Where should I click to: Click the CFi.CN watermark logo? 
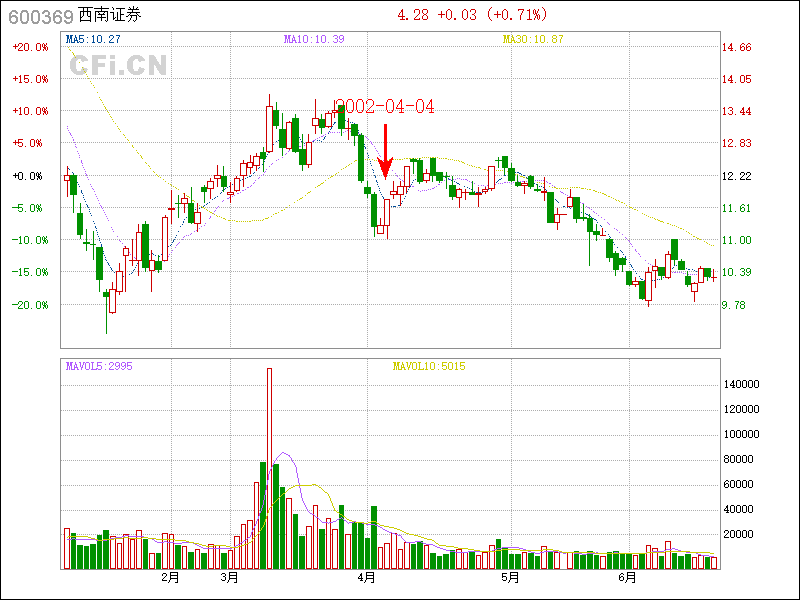coord(117,66)
